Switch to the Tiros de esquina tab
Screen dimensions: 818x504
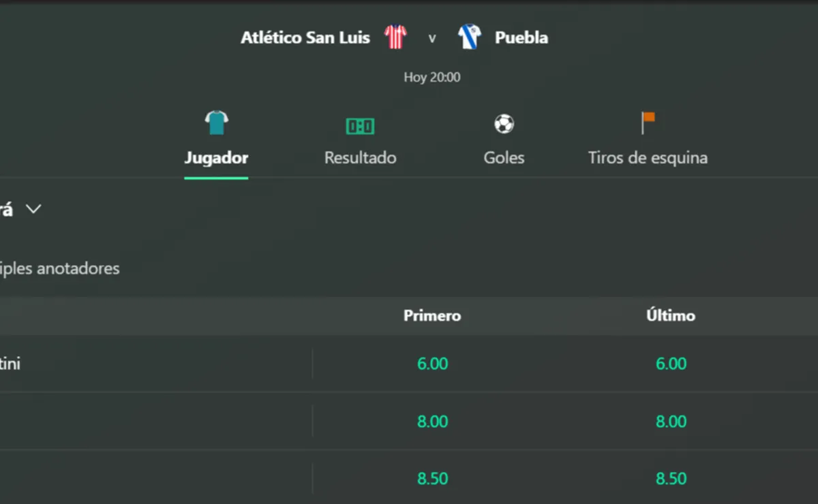click(648, 157)
